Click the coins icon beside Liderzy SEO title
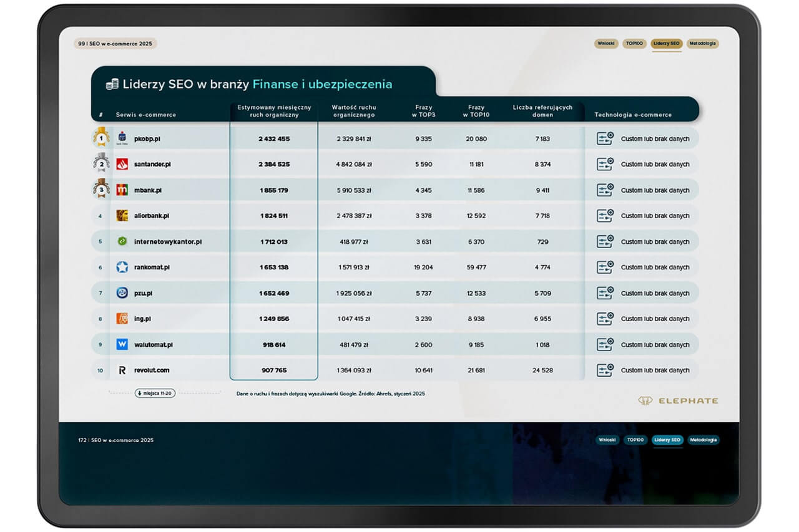799x532 pixels. [x=112, y=84]
